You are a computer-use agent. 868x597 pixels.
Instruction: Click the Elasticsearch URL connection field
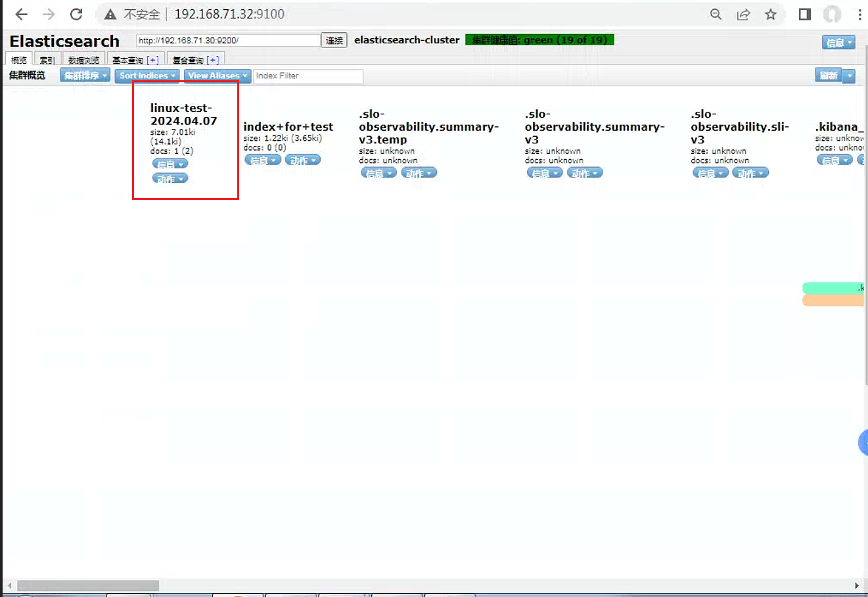click(x=228, y=41)
